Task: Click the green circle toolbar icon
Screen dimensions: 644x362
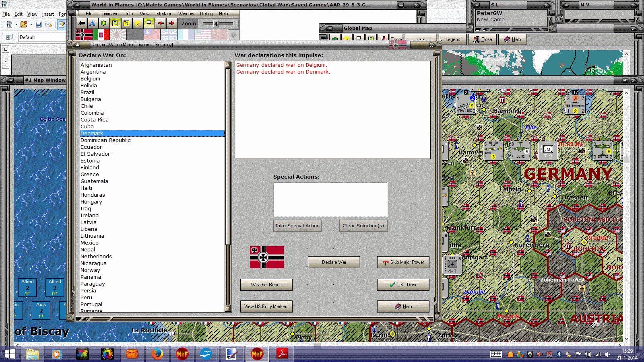Action: pos(104,23)
